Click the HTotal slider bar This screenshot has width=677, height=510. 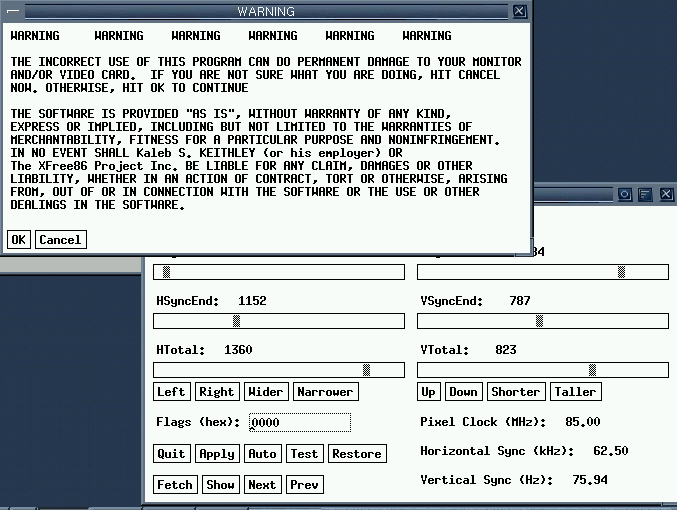pyautogui.click(x=279, y=370)
